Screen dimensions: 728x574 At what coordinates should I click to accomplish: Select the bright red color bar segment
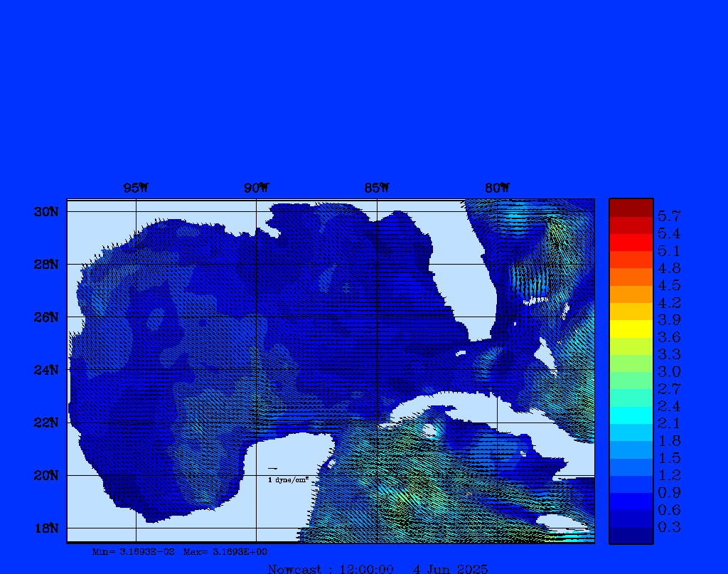pyautogui.click(x=631, y=243)
